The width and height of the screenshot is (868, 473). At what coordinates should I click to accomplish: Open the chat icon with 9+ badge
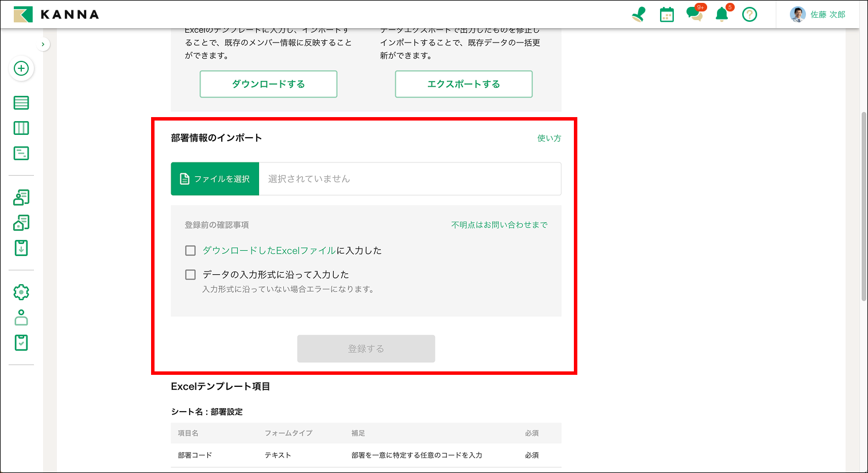coord(694,14)
